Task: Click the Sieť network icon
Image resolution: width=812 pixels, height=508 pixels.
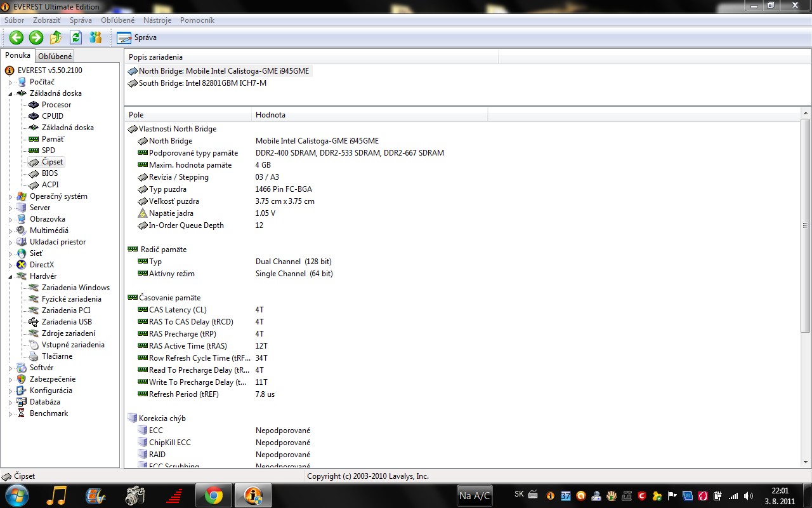Action: [x=22, y=253]
